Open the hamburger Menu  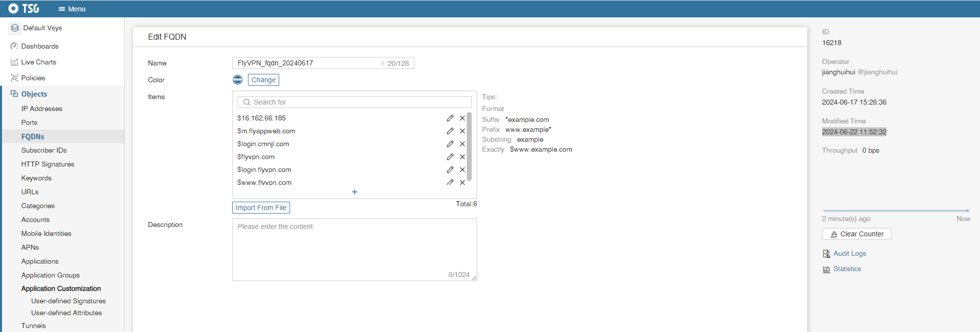(72, 9)
